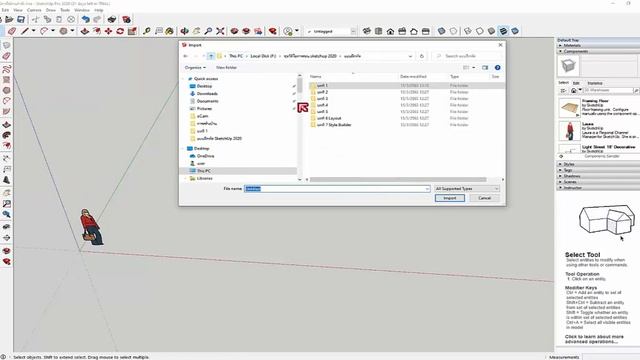Switch to Iso view
640x360 pixels.
coord(367,31)
